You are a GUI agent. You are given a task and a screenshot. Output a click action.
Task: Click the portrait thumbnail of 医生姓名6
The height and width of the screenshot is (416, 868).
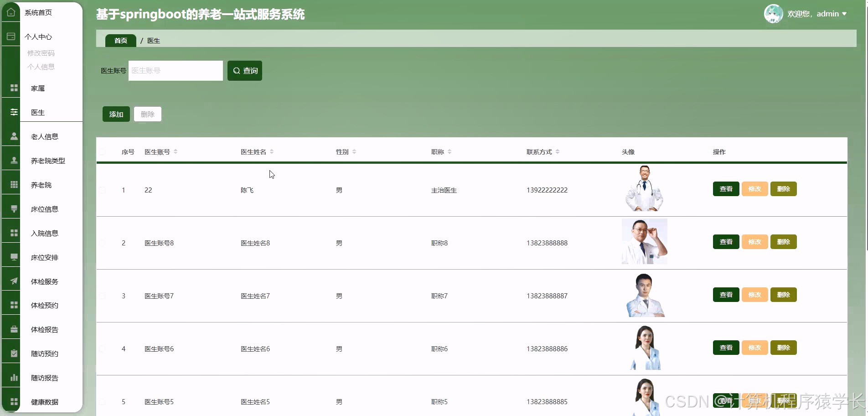[x=645, y=347]
